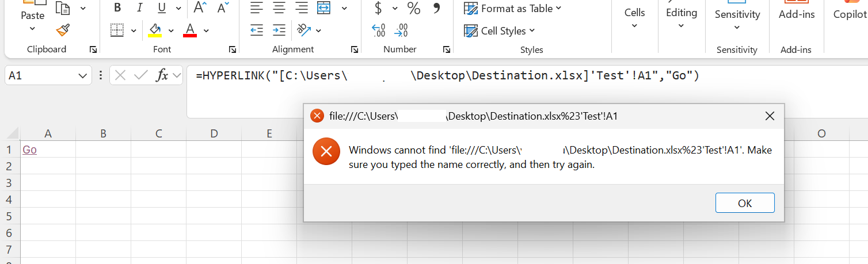
Task: Increase decimal places
Action: pyautogui.click(x=379, y=30)
